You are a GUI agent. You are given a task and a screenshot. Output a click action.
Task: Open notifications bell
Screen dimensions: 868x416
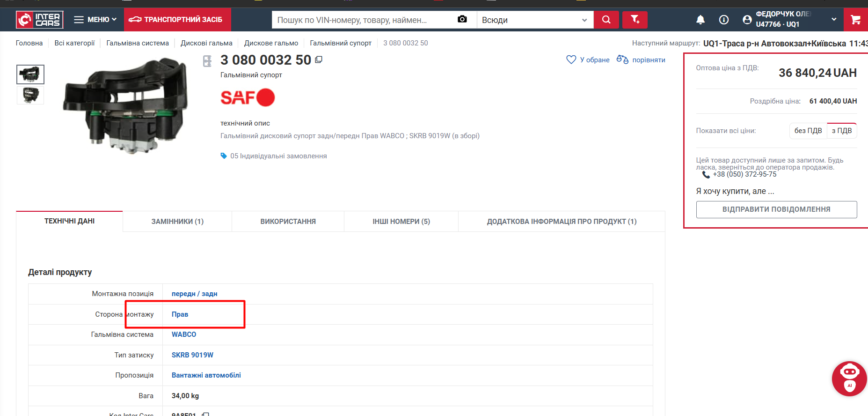(700, 20)
